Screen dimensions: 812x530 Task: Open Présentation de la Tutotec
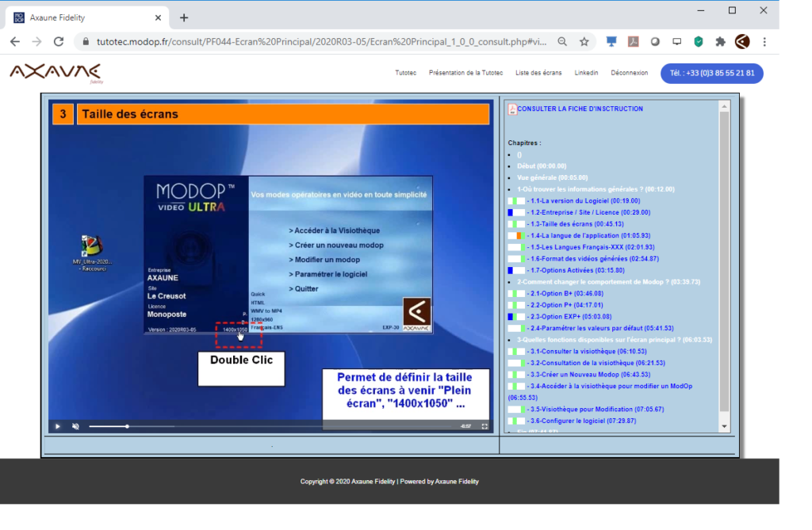[465, 73]
